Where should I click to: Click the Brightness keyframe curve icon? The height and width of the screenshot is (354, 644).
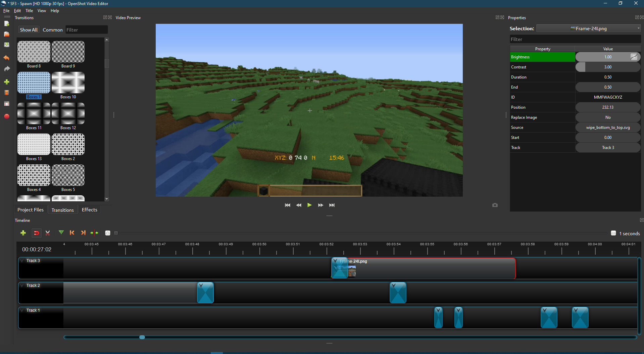[634, 57]
